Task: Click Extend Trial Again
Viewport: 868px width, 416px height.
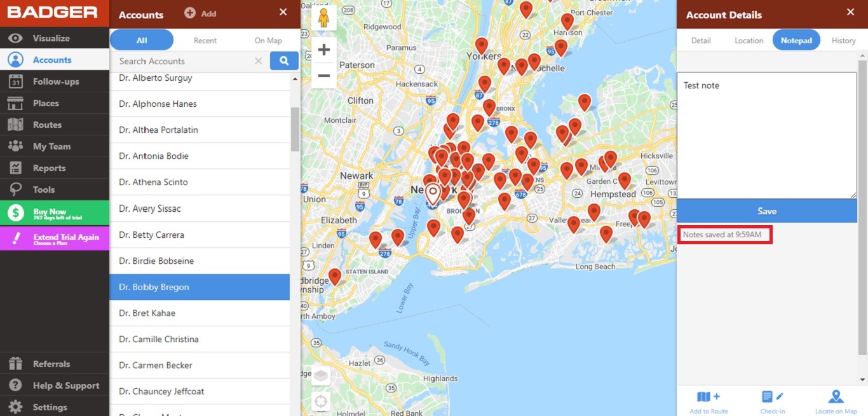Action: (x=55, y=237)
